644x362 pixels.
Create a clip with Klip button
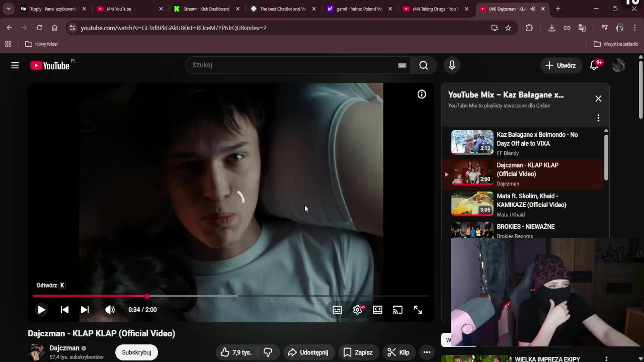pos(398,352)
